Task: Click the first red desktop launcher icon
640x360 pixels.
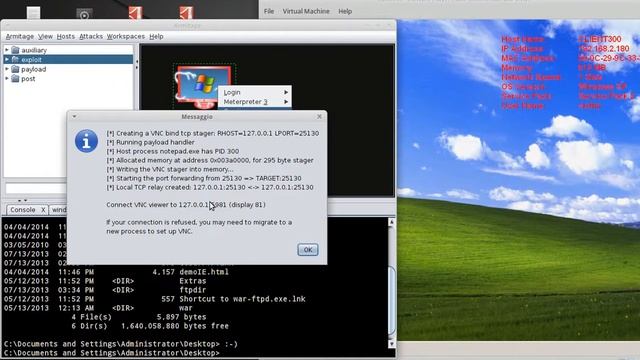Action: [135, 12]
